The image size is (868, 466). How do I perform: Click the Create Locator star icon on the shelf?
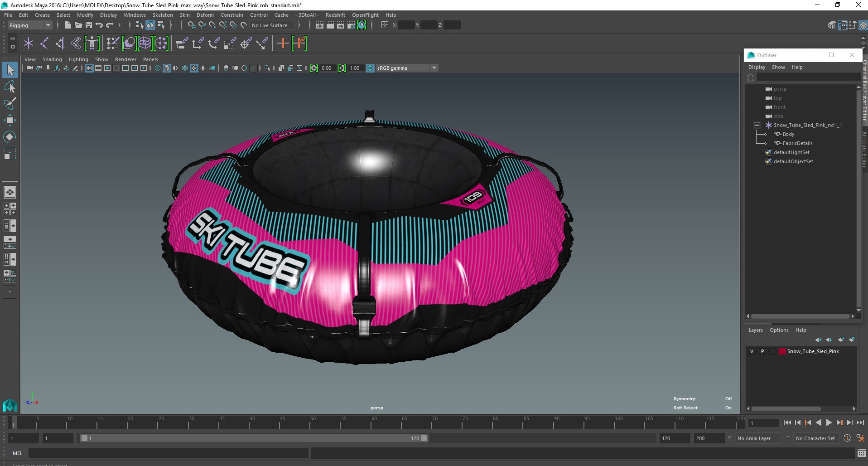pyautogui.click(x=29, y=44)
